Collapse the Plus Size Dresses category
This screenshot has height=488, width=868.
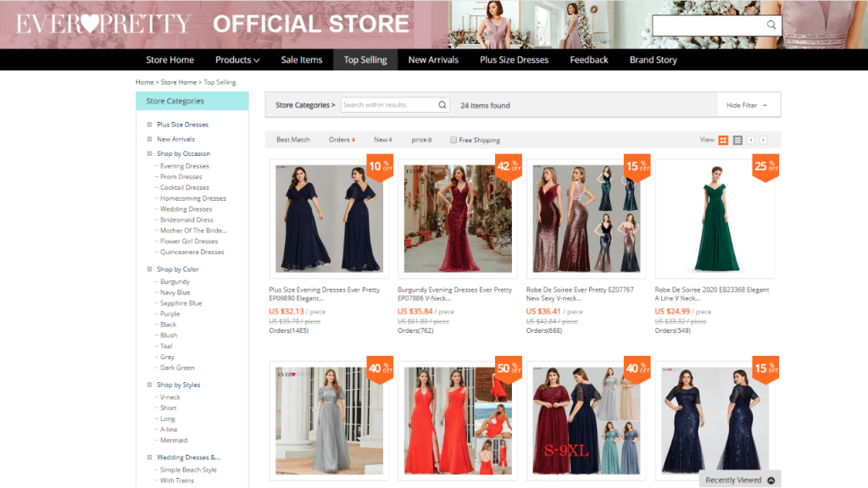149,125
